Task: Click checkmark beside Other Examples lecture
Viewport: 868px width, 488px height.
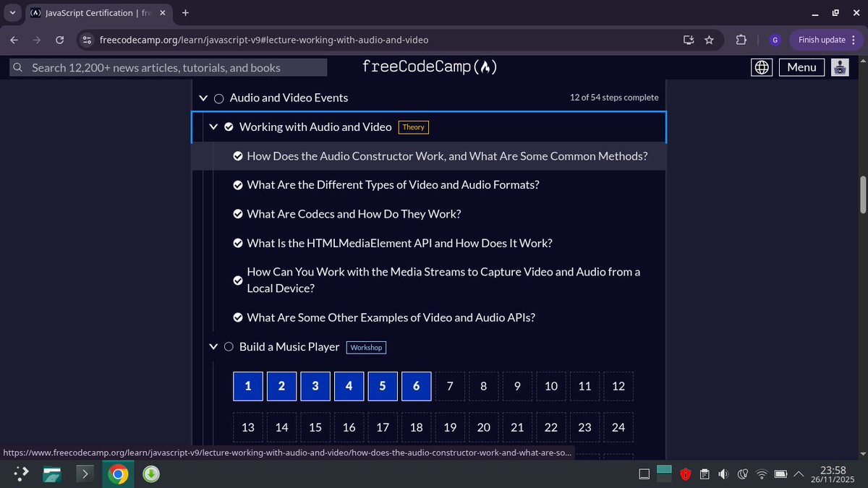Action: tap(237, 317)
